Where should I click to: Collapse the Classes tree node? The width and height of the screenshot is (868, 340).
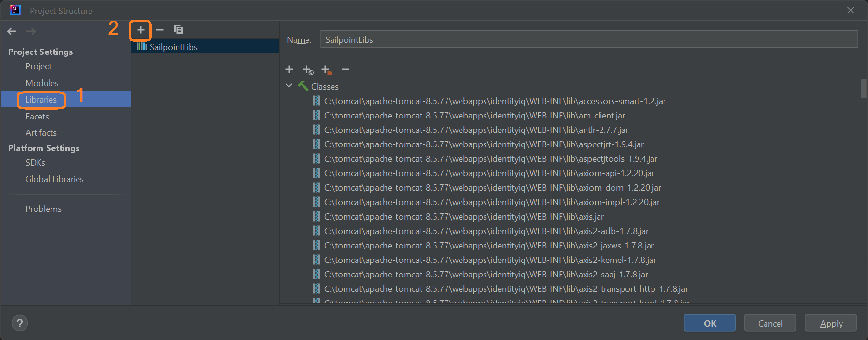[289, 86]
